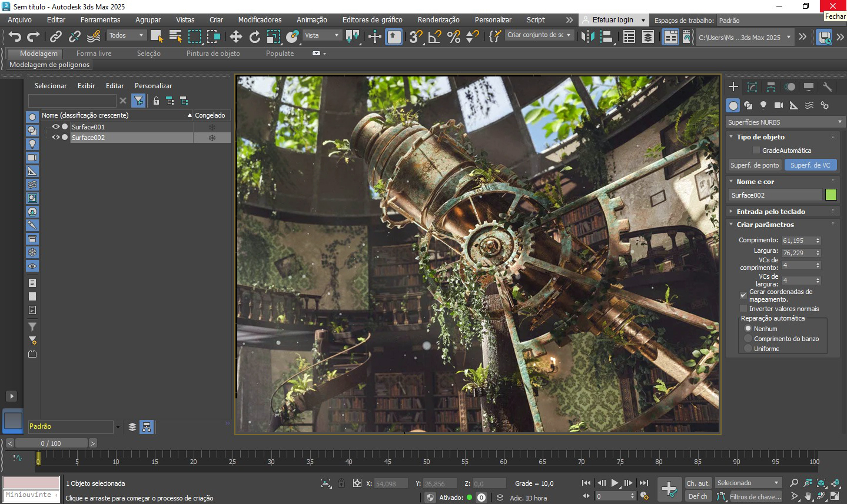
Task: Open the Layer Explorer stacked layers icon
Action: coord(648,36)
